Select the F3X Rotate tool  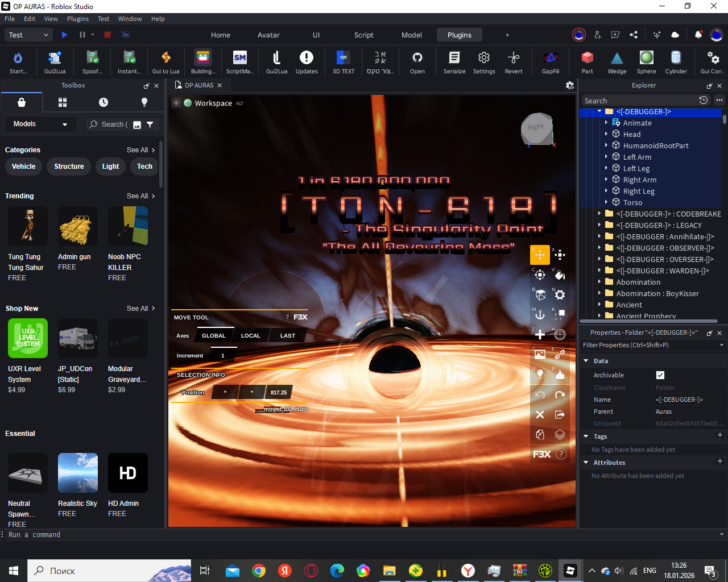click(540, 275)
